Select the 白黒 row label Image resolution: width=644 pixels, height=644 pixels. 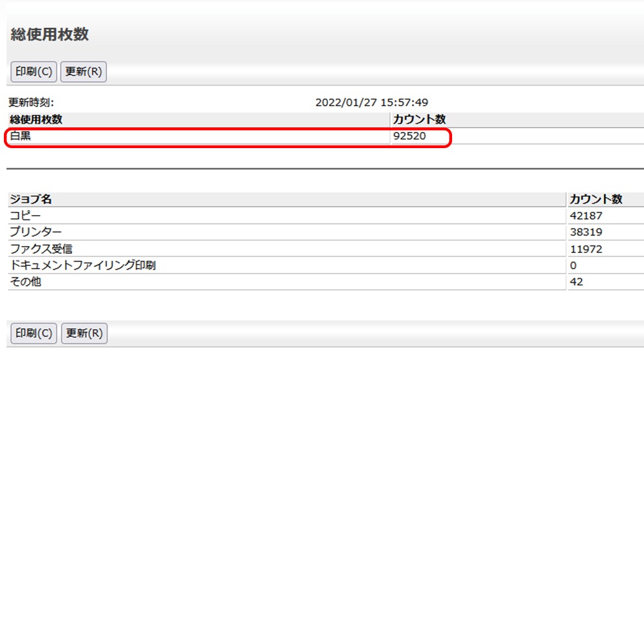pos(21,136)
